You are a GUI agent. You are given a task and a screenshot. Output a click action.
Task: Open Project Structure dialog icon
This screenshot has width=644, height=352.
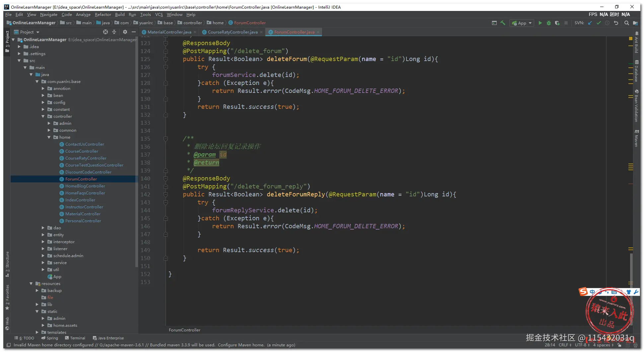(x=635, y=23)
